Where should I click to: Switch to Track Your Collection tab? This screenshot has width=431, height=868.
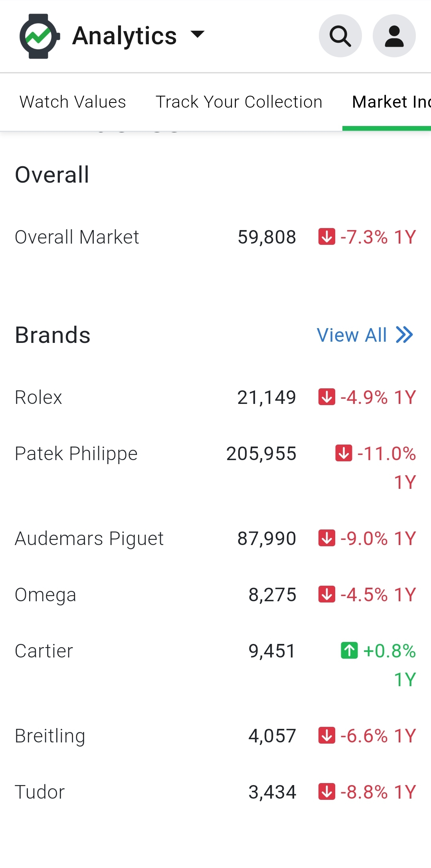tap(239, 102)
